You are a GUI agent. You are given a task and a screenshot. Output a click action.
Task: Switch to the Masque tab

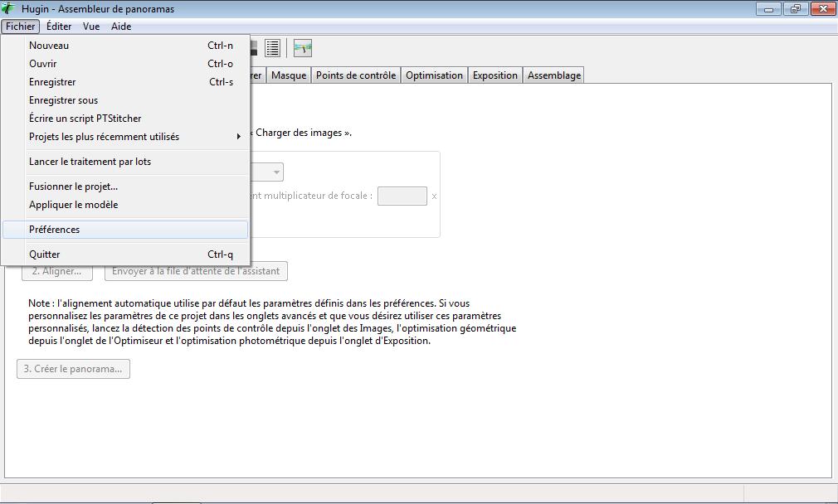(289, 75)
